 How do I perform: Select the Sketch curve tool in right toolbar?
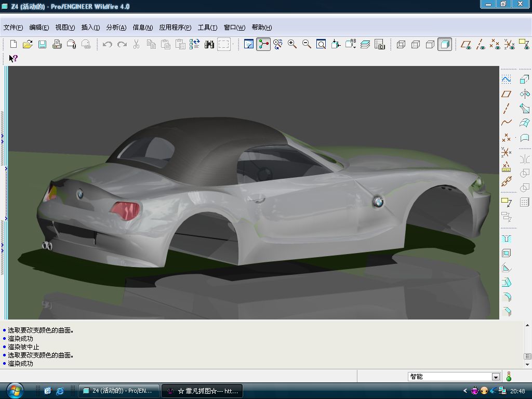(507, 79)
